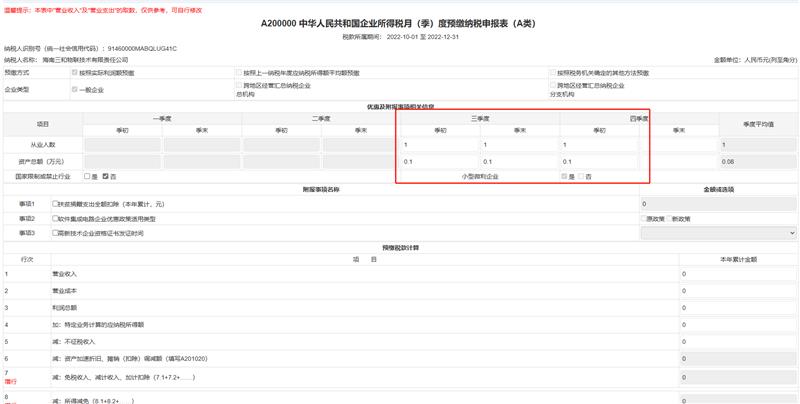
Task: Select 按照上一纳税年度应纳税所得额平均额预缴 checkbox
Action: [x=238, y=73]
